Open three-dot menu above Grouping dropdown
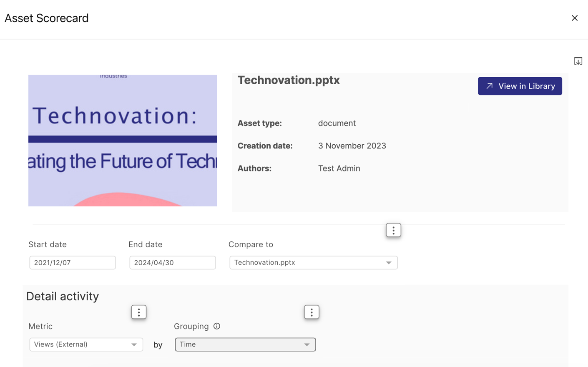The image size is (588, 367). coord(311,312)
